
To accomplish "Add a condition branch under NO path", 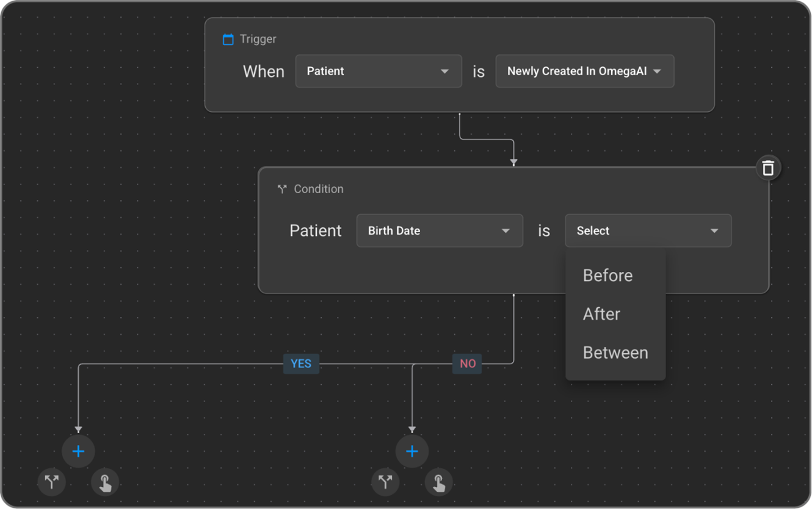I will coord(385,482).
